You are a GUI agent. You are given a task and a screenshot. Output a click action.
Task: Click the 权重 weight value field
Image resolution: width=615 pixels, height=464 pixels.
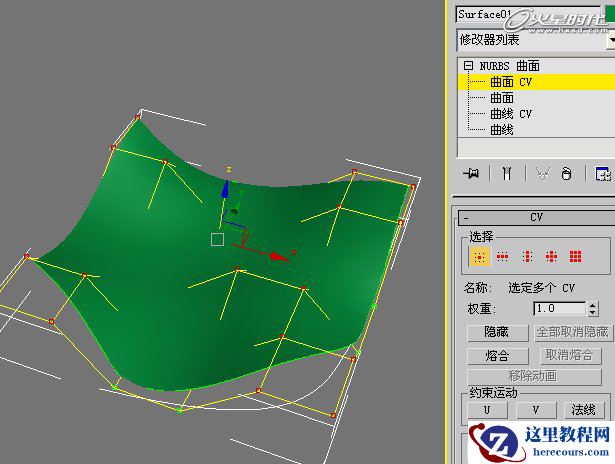coord(560,309)
